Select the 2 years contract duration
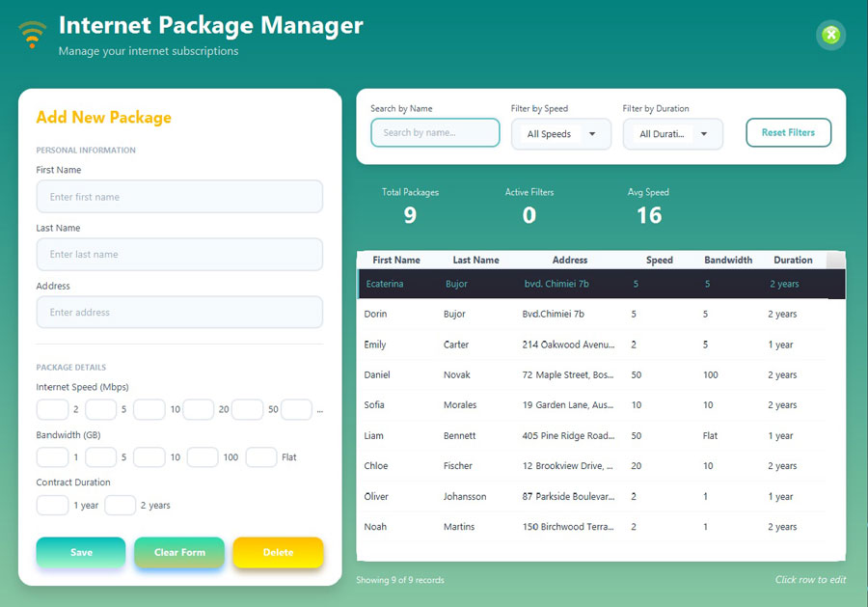Image resolution: width=868 pixels, height=607 pixels. [120, 505]
